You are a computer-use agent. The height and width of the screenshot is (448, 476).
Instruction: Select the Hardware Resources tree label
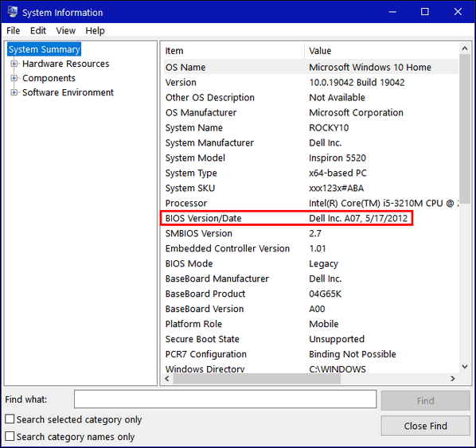65,64
